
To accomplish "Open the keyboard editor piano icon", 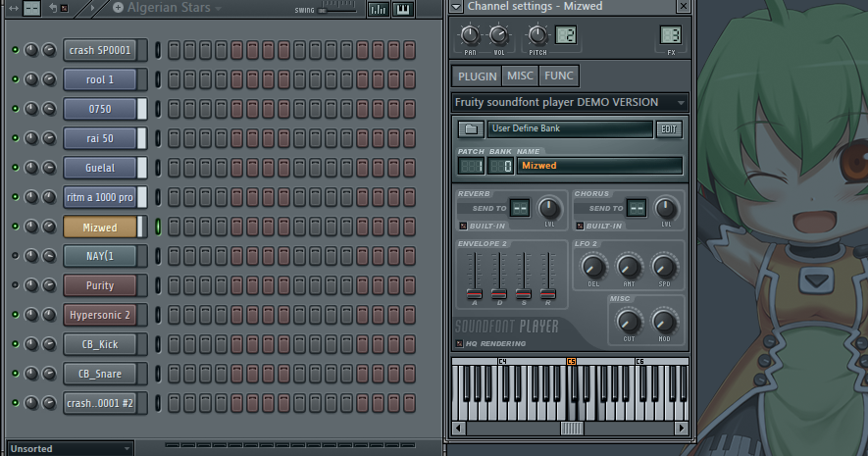I will tap(403, 9).
